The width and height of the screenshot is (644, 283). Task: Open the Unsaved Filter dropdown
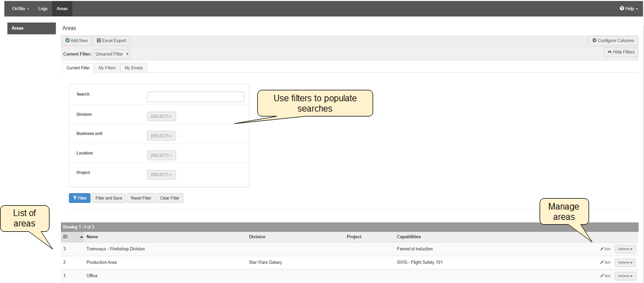112,54
